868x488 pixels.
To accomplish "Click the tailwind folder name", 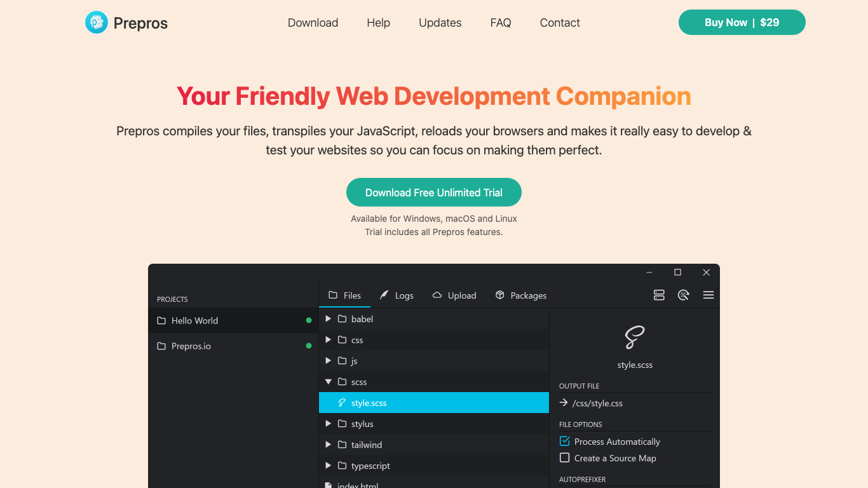I will [x=367, y=445].
